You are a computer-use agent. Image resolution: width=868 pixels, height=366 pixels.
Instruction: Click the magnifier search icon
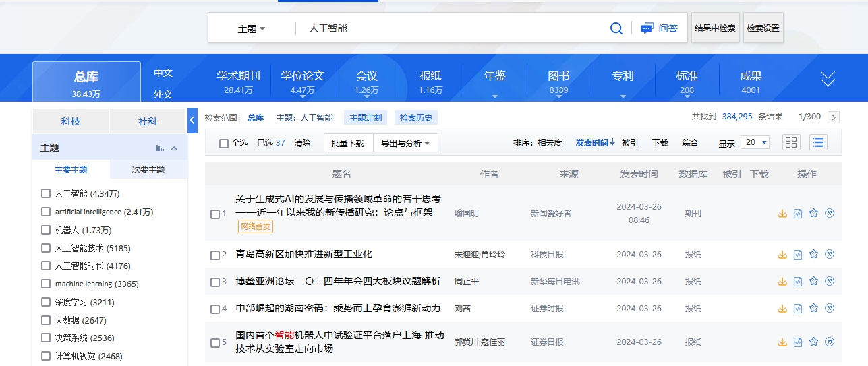tap(616, 28)
